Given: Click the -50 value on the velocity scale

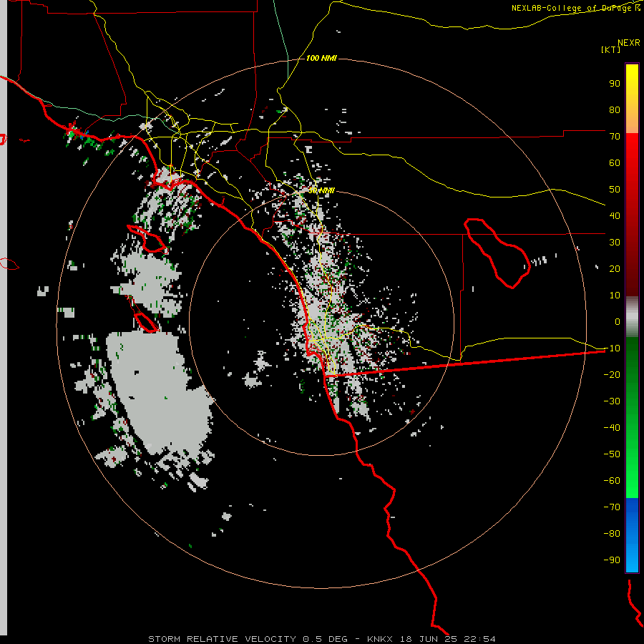Looking at the screenshot, I should coord(612,454).
